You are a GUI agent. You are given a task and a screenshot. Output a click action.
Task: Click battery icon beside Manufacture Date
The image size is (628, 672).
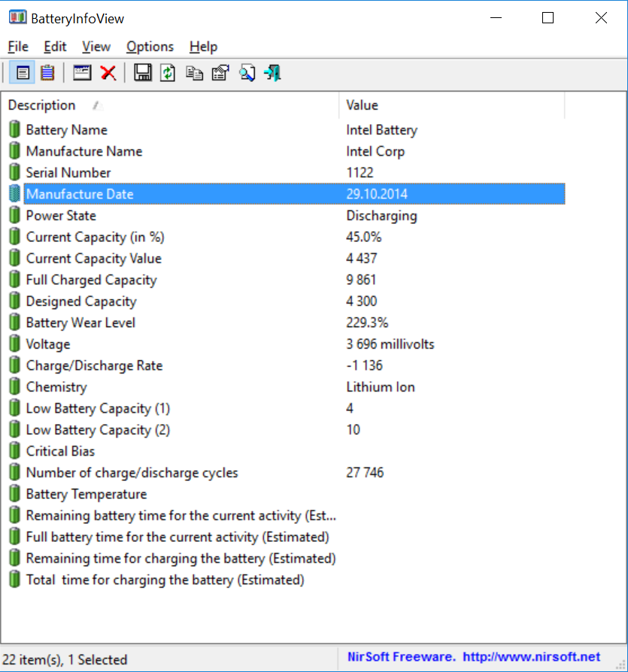14,193
